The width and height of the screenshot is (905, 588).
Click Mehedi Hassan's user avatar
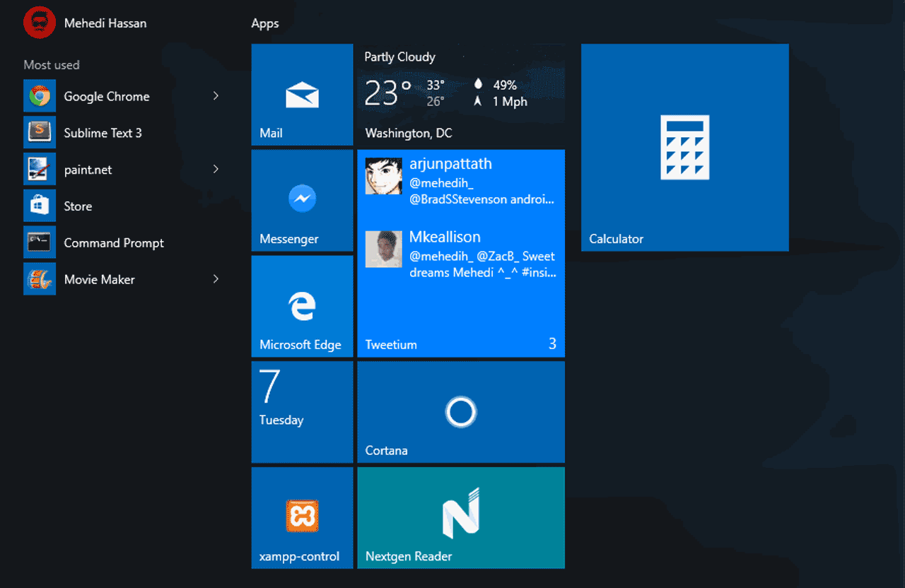[x=40, y=23]
